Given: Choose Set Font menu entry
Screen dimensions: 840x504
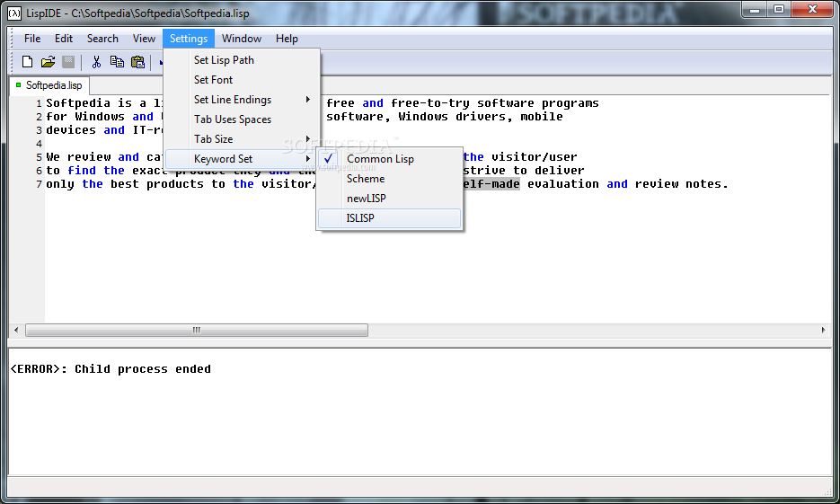Looking at the screenshot, I should pyautogui.click(x=243, y=80).
